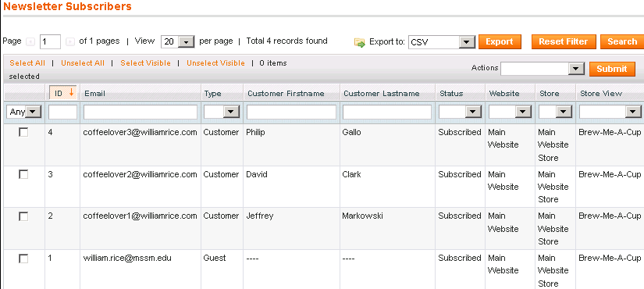Click the Submit button

click(612, 69)
